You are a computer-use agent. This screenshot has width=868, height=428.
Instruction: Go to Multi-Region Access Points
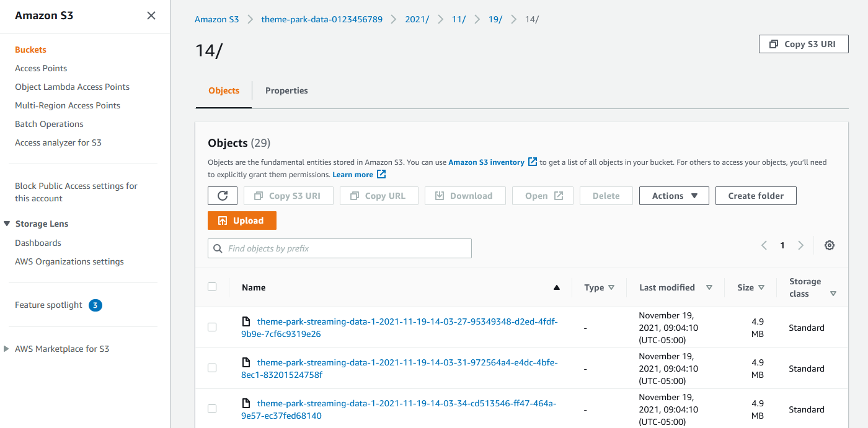click(68, 105)
